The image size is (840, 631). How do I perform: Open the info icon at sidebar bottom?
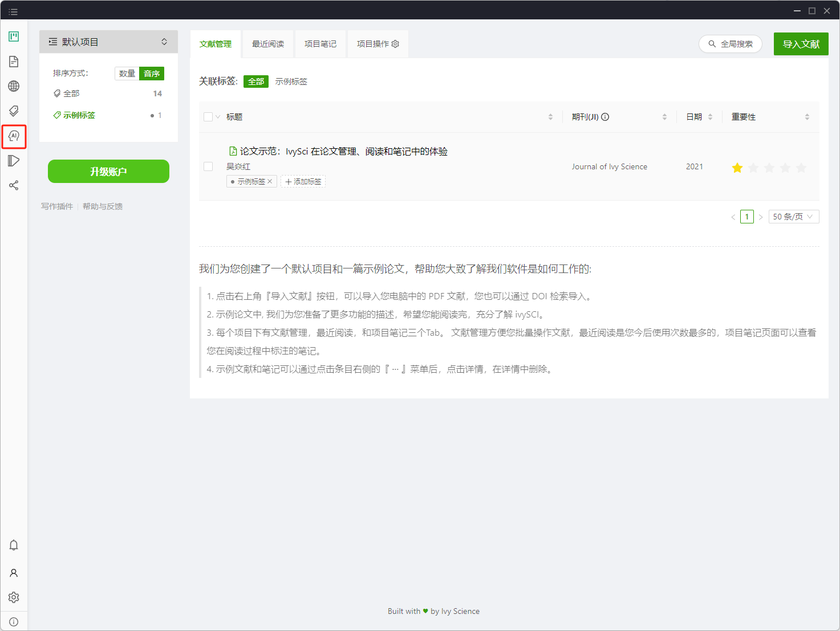(x=14, y=622)
